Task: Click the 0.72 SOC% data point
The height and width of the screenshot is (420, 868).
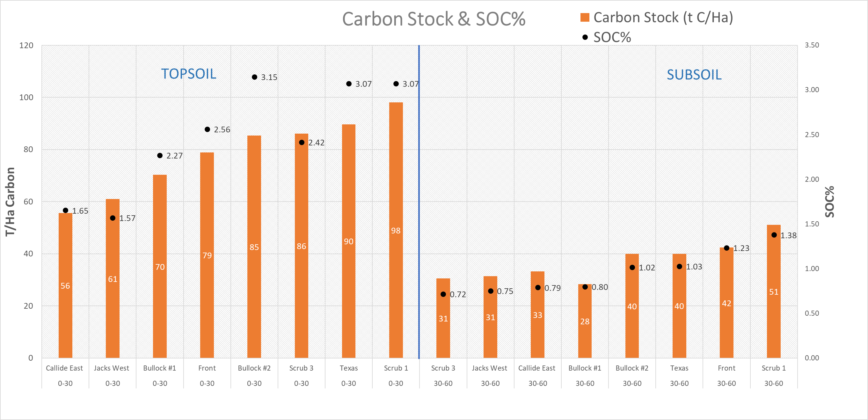Action: point(443,294)
